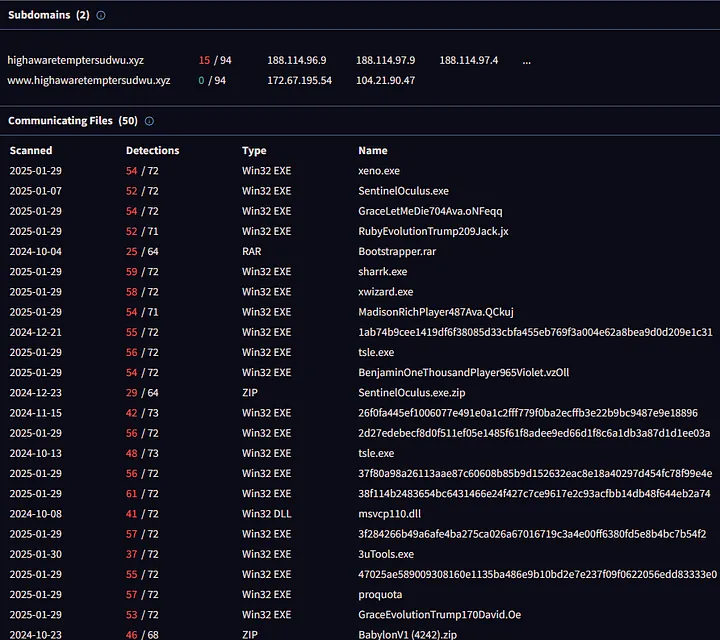Open hash file starting with 47025ae589

coord(537,575)
